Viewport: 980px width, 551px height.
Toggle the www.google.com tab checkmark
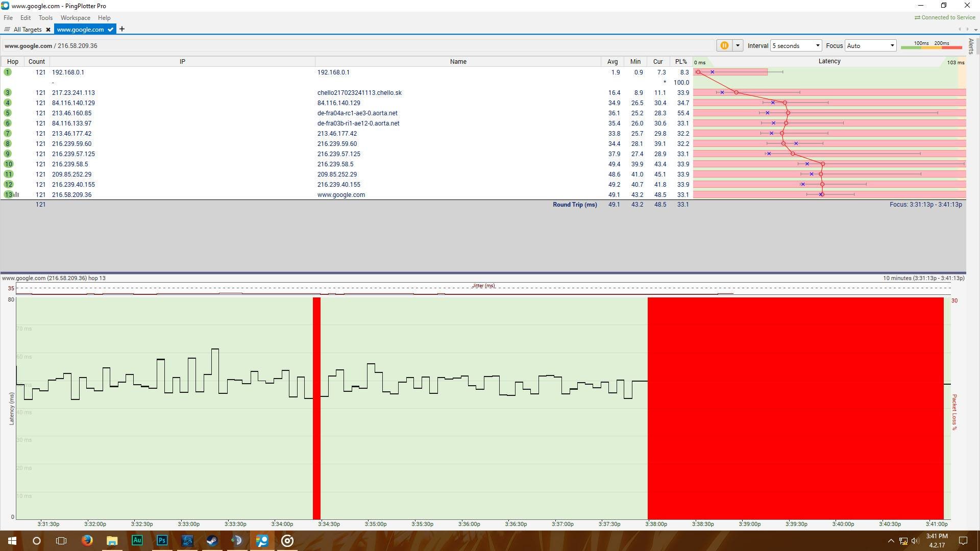click(110, 30)
